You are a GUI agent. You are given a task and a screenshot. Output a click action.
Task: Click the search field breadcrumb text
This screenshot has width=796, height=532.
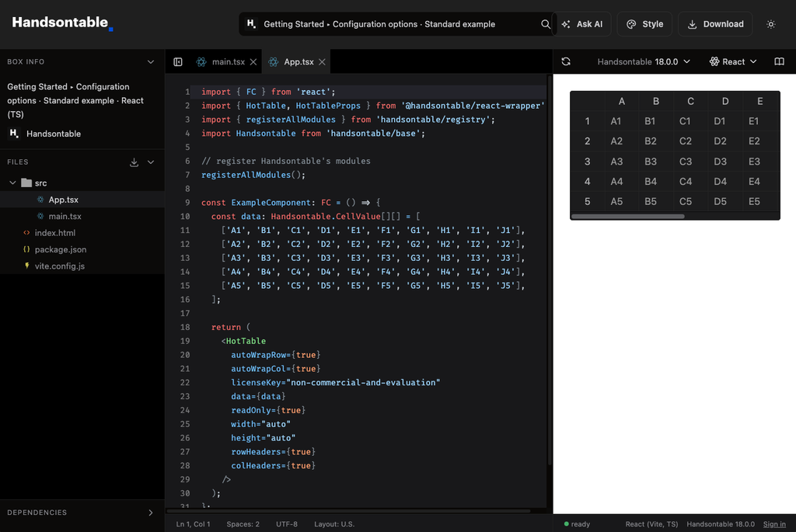point(379,24)
